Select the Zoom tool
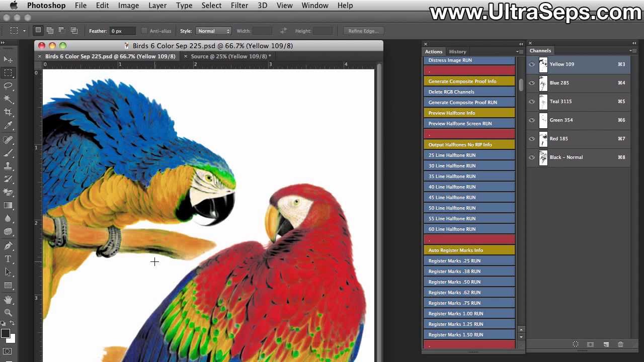The width and height of the screenshot is (644, 362). point(8,313)
